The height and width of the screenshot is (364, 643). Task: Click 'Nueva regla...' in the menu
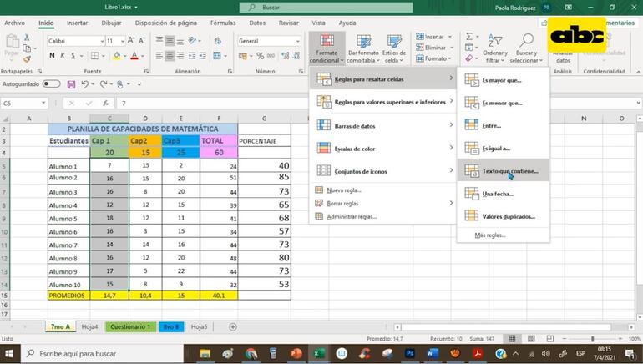[344, 190]
